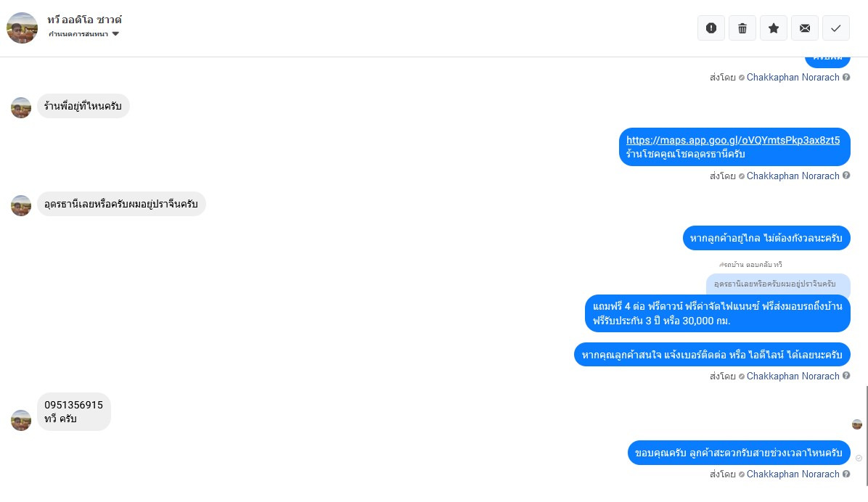The image size is (868, 502).
Task: Click the topmost help icon beside Chakkaphan Norarach
Action: (846, 78)
